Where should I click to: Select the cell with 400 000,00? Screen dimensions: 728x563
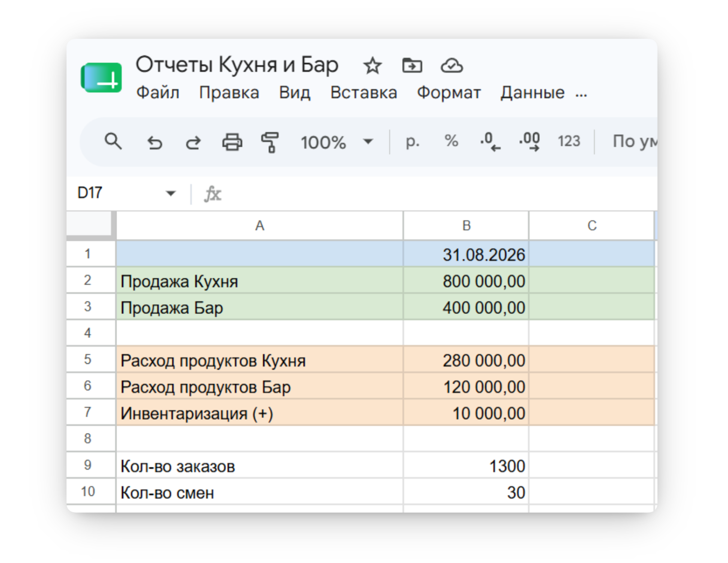466,306
